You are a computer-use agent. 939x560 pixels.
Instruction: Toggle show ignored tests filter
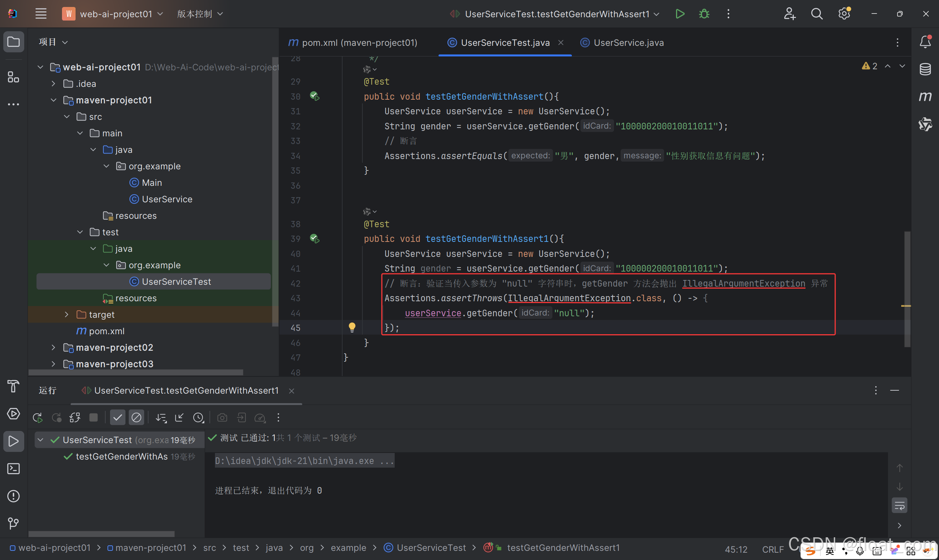point(136,418)
